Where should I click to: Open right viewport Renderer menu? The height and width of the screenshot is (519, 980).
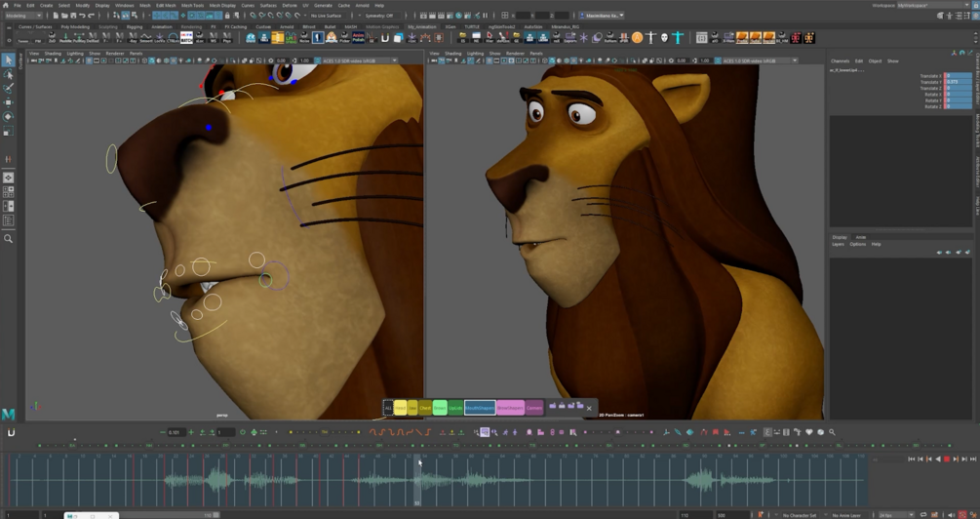(x=515, y=54)
